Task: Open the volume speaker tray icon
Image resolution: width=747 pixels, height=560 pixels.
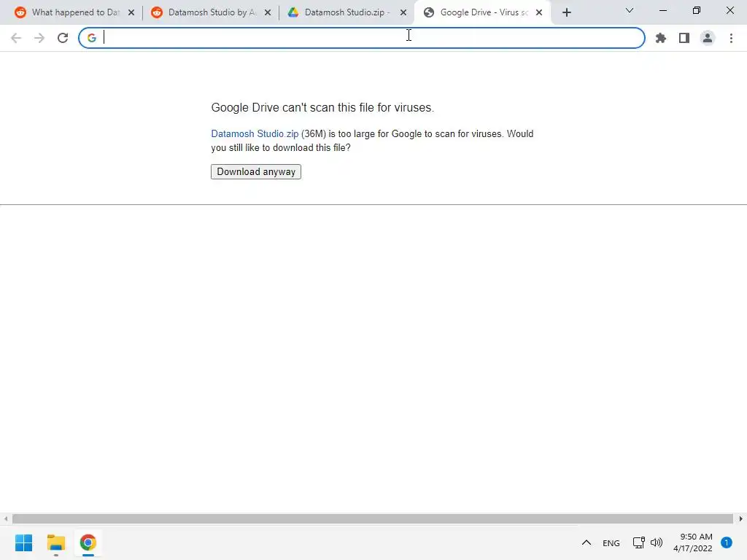Action: 657,542
